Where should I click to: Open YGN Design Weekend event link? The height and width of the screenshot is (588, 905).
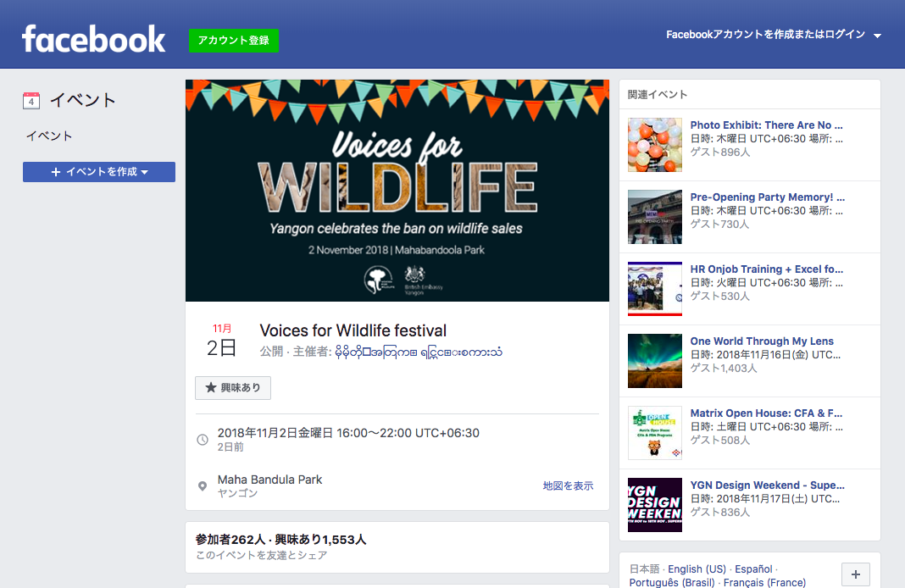767,485
